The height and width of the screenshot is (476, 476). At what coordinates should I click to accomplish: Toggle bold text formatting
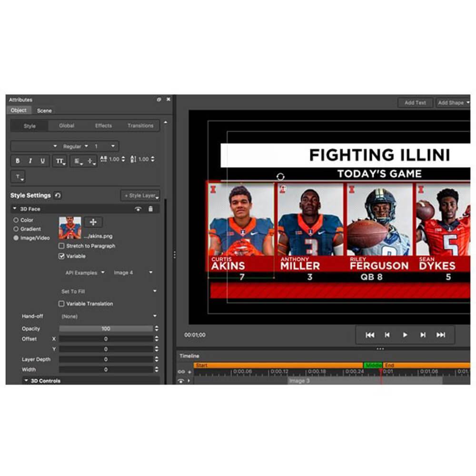17,160
